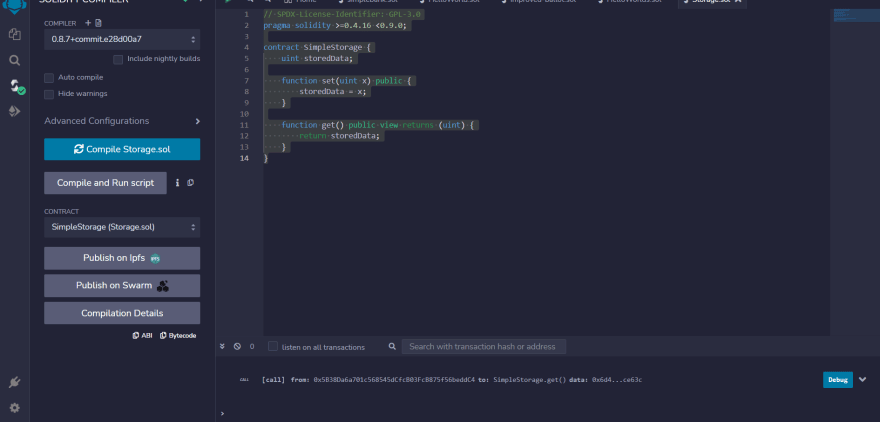
Task: Copy the Bytecode to clipboard
Action: (x=178, y=336)
